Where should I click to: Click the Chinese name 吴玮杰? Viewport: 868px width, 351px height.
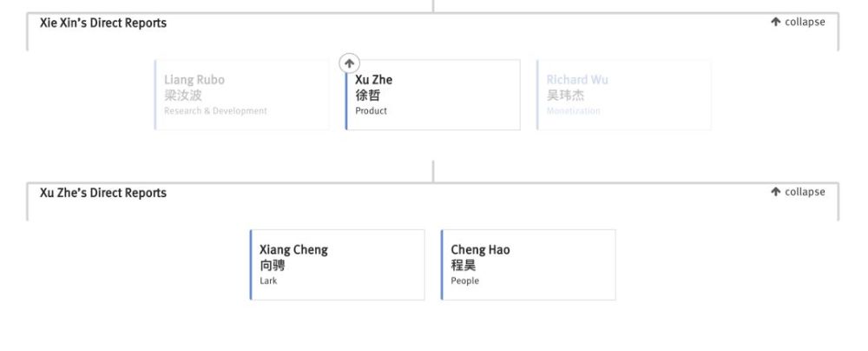pyautogui.click(x=565, y=96)
